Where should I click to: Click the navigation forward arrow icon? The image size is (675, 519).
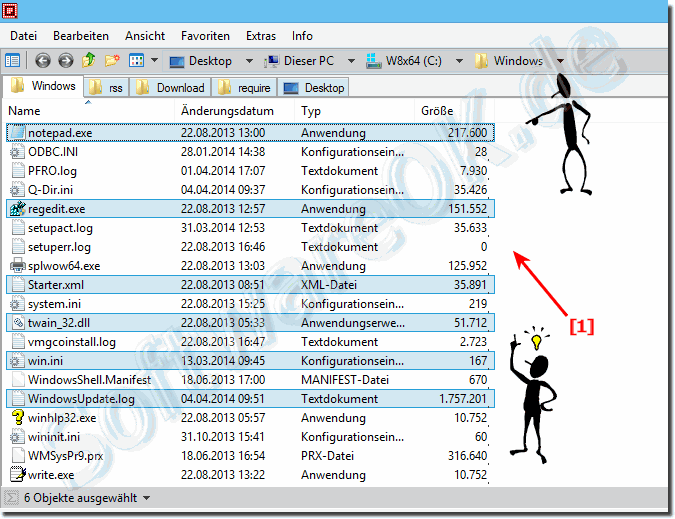click(65, 61)
